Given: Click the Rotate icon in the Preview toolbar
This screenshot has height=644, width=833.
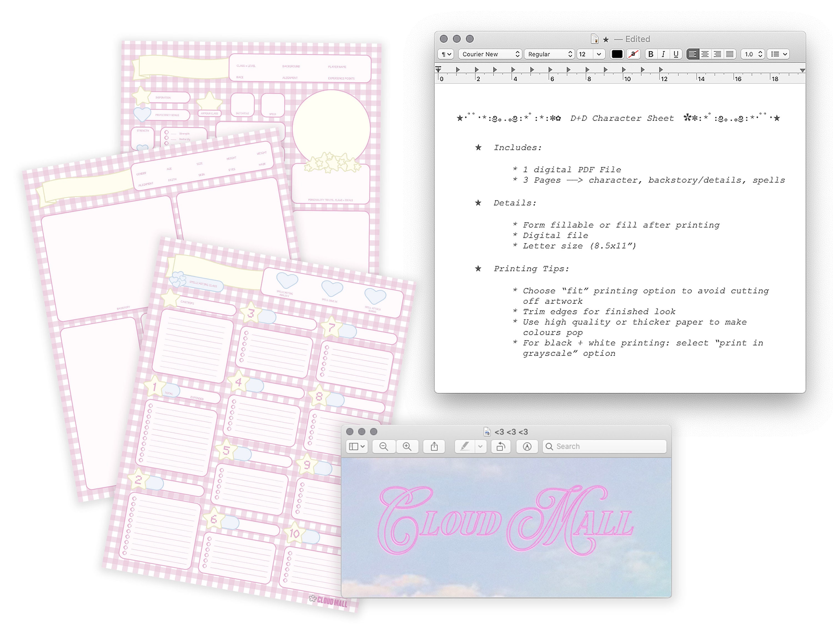Looking at the screenshot, I should click(x=501, y=446).
